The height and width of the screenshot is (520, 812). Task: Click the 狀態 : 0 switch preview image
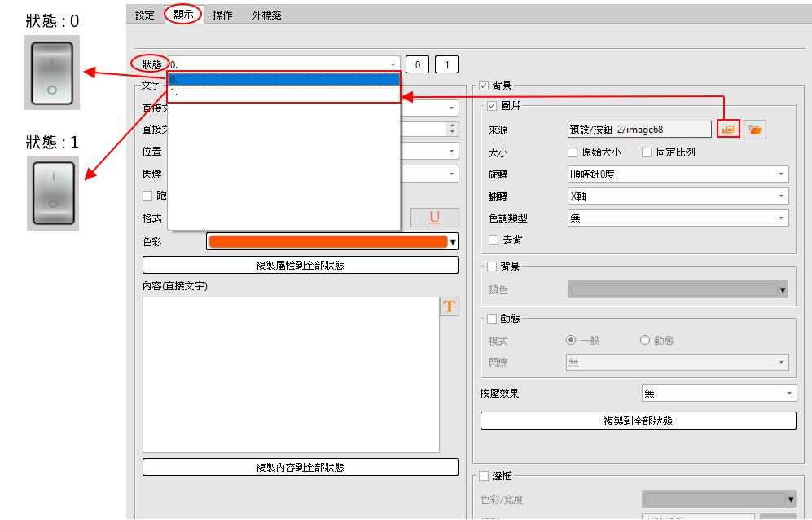[52, 72]
